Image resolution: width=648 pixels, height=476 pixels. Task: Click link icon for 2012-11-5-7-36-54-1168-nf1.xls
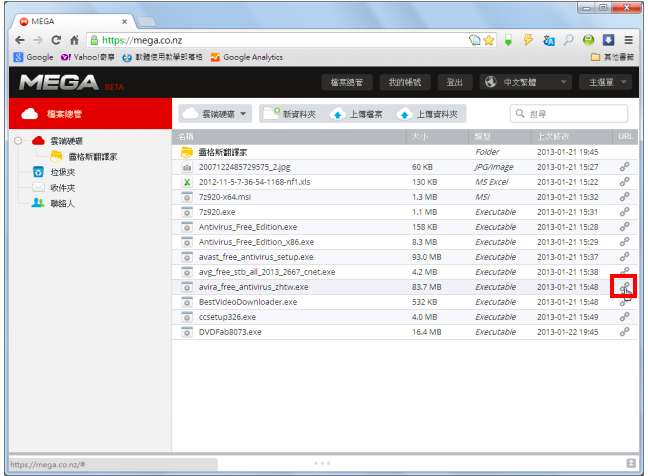tap(624, 182)
